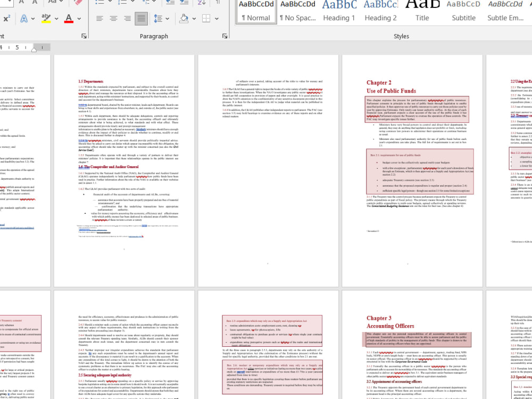
Task: Toggle Justify alignment
Action: click(x=141, y=19)
